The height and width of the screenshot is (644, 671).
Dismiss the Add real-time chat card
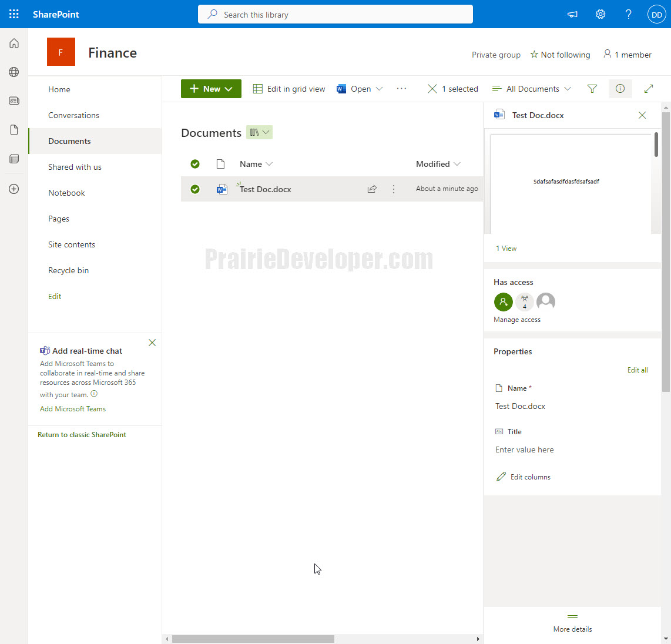(x=152, y=343)
